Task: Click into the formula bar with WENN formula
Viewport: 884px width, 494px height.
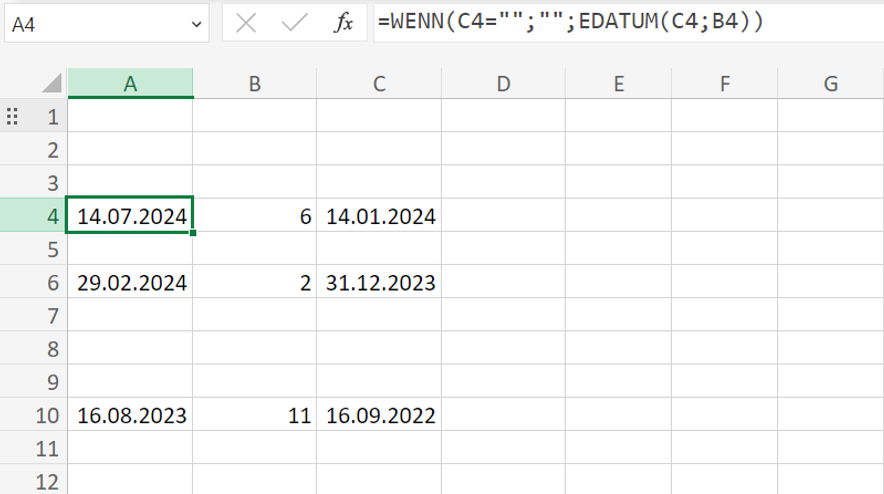Action: pyautogui.click(x=629, y=23)
